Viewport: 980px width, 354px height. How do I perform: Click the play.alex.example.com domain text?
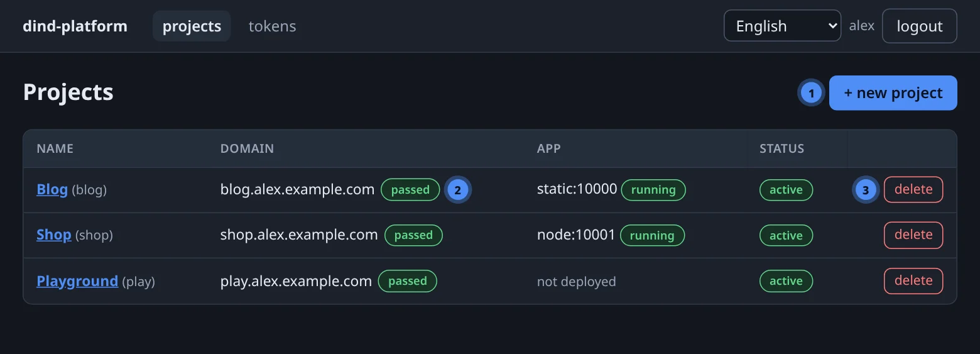pyautogui.click(x=296, y=281)
